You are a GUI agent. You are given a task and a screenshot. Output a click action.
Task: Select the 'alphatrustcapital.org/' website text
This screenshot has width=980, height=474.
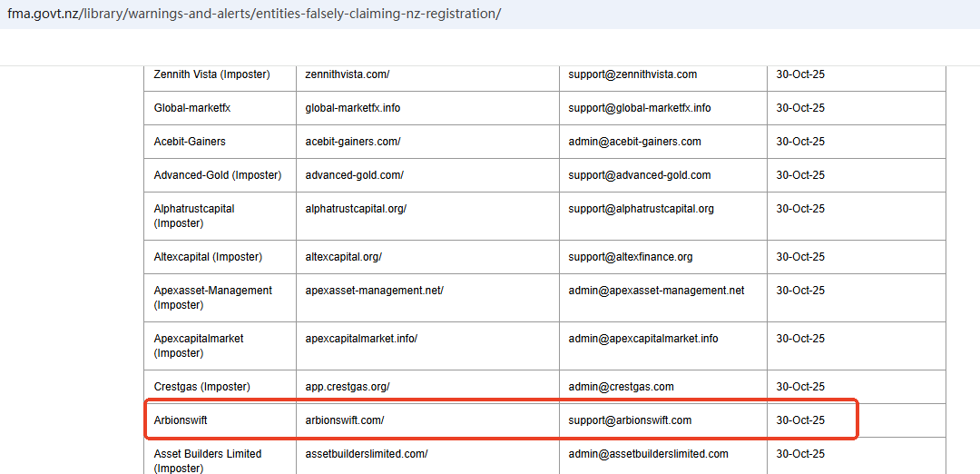pyautogui.click(x=357, y=209)
